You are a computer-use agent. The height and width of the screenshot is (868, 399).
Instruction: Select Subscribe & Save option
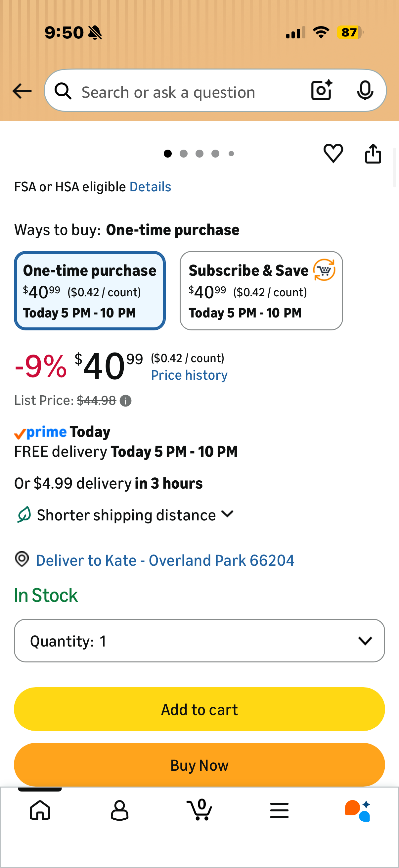pyautogui.click(x=261, y=290)
